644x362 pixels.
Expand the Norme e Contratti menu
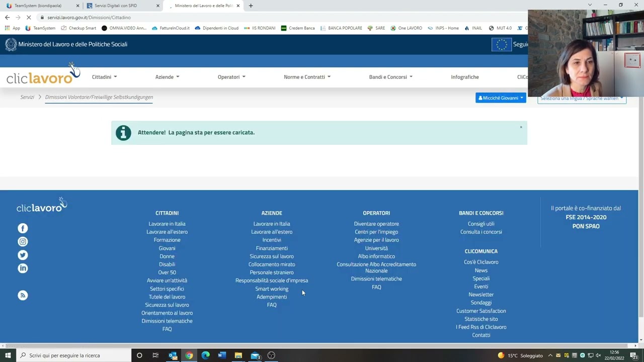[x=307, y=77]
